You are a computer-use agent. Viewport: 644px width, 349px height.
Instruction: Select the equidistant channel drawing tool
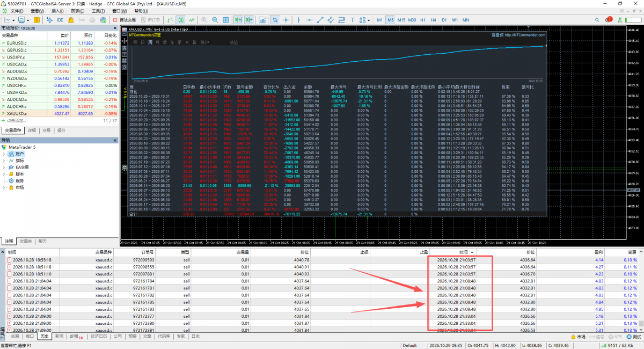[331, 20]
